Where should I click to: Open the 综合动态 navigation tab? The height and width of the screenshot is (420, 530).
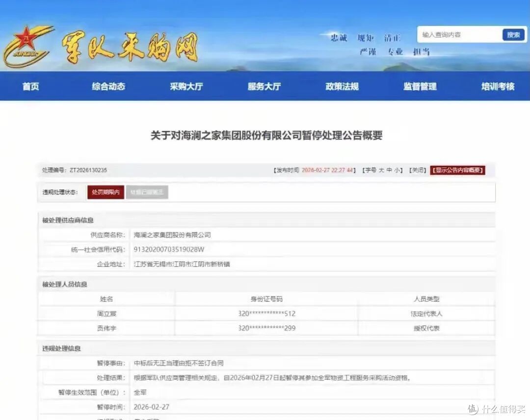[108, 86]
